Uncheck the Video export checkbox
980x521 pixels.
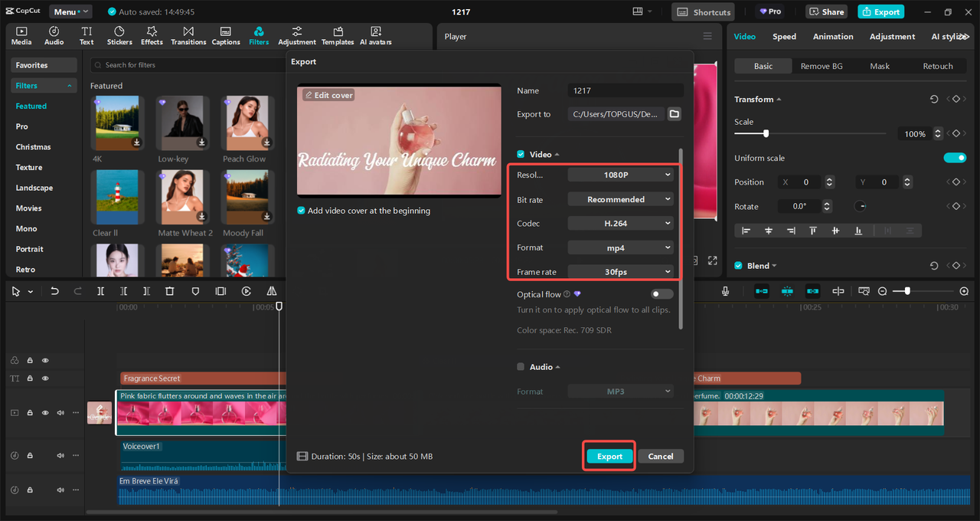click(521, 154)
